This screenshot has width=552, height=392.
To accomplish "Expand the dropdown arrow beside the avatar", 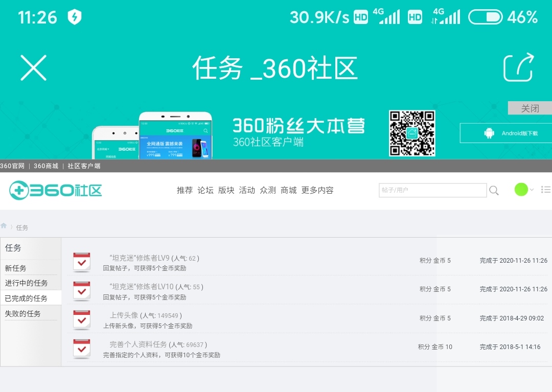I will (x=532, y=190).
